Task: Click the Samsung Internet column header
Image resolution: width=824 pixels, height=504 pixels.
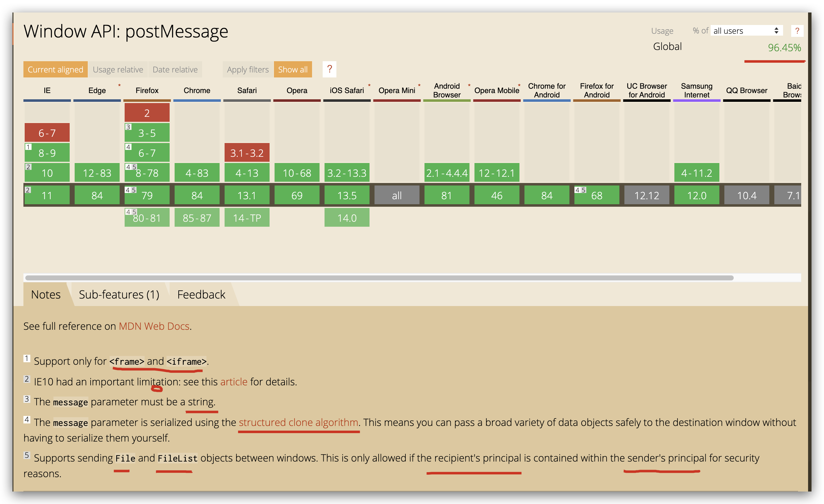Action: (x=697, y=90)
